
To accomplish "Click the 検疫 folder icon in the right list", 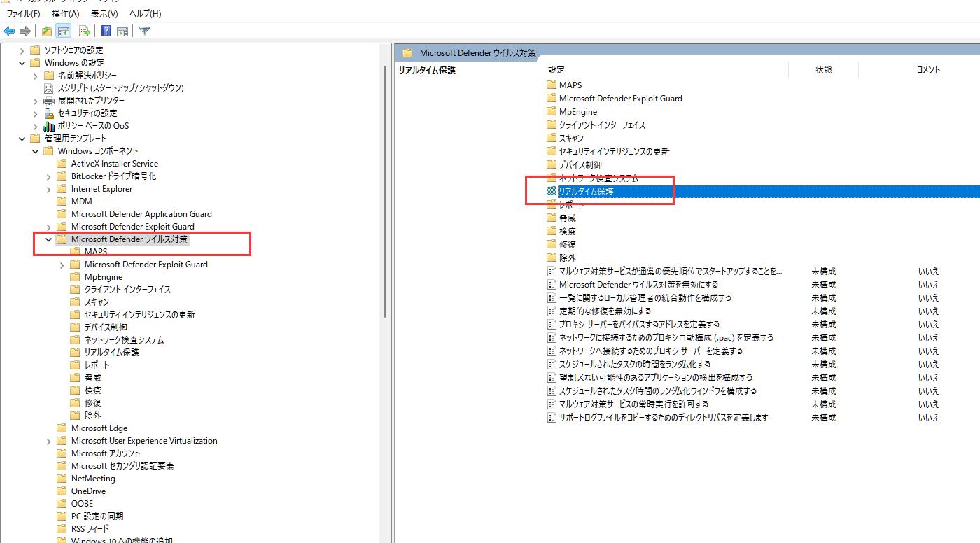I will 552,232.
